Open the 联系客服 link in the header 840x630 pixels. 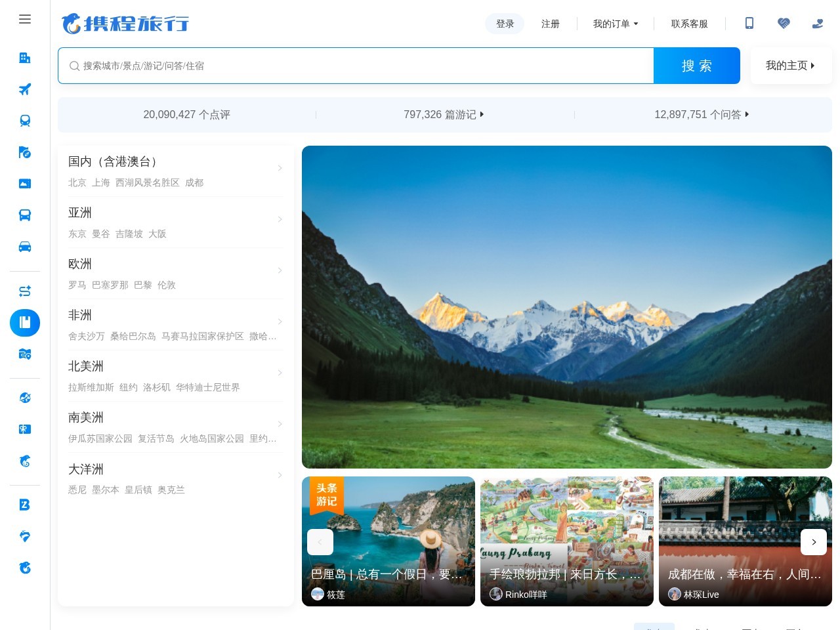(689, 24)
